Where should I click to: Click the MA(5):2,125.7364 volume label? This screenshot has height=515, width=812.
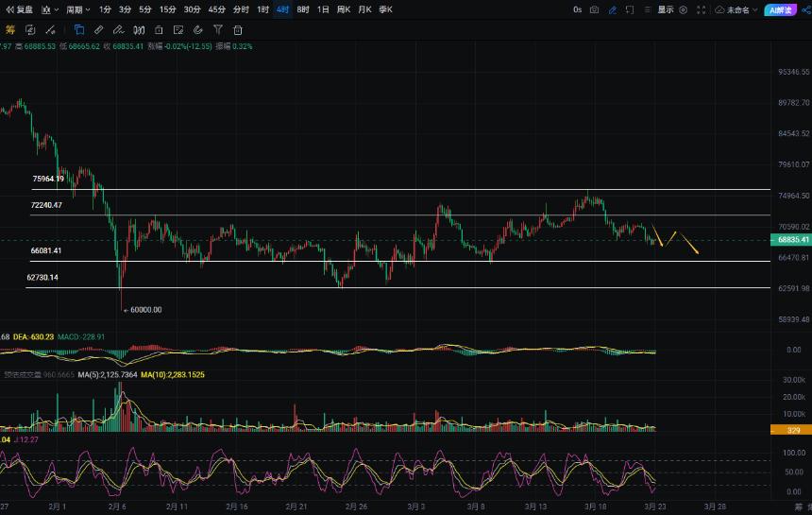pyautogui.click(x=108, y=374)
